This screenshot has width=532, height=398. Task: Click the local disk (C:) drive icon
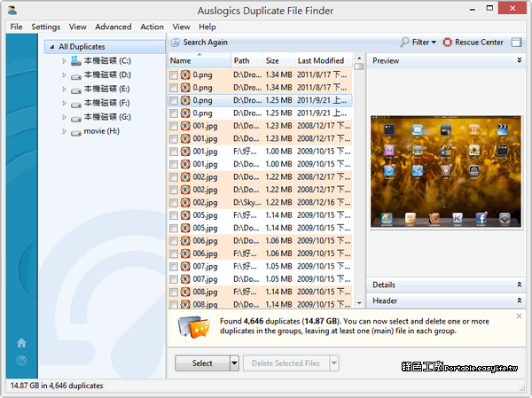(75, 61)
